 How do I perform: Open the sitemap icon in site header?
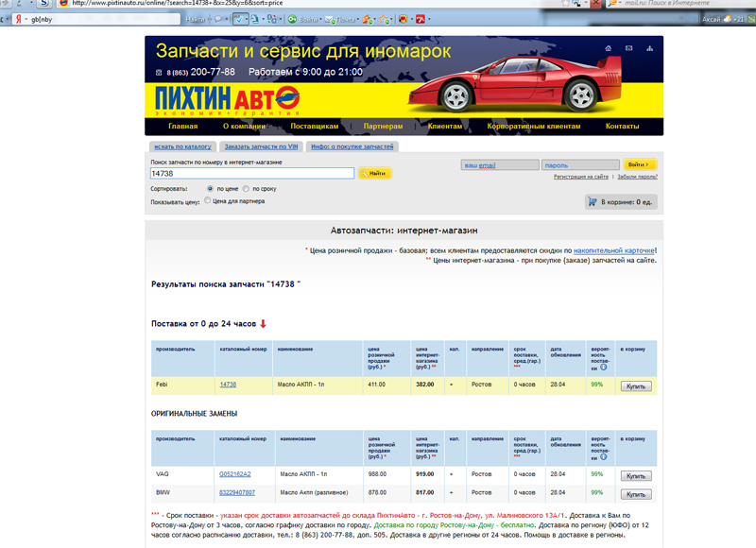(649, 48)
